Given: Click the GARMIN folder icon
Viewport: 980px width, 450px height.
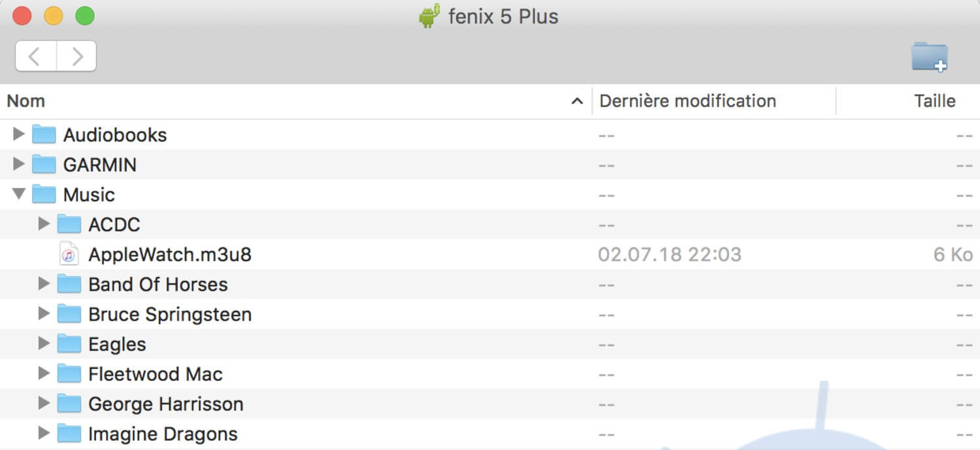Looking at the screenshot, I should tap(44, 165).
